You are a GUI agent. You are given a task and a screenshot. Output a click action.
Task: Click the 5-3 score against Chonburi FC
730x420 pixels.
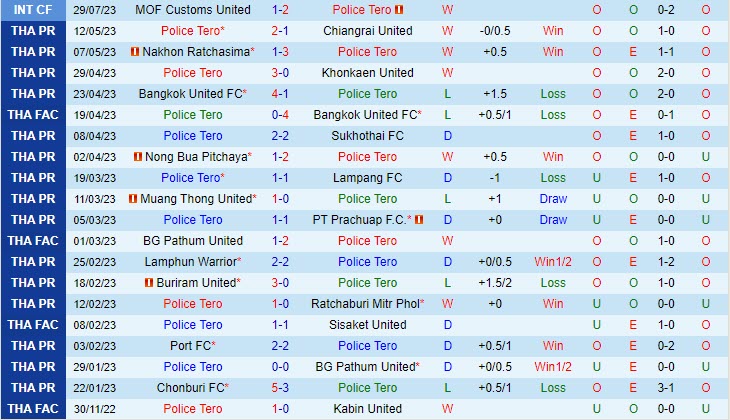click(x=280, y=388)
